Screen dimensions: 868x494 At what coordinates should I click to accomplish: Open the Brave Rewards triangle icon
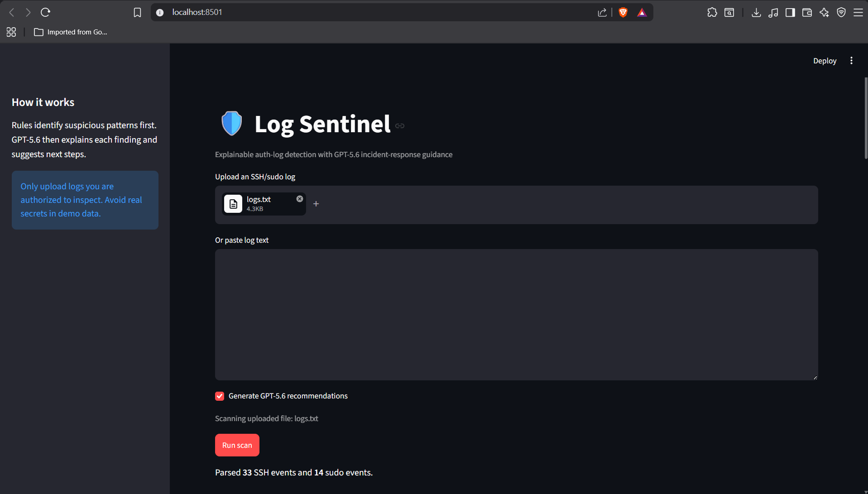point(642,12)
